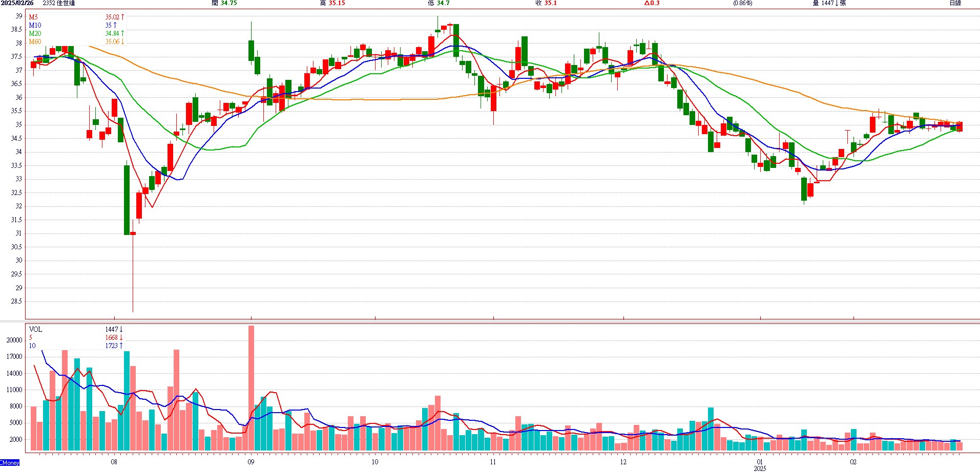Click the low price 低 34.7
The height and width of the screenshot is (472, 980).
click(x=439, y=3)
